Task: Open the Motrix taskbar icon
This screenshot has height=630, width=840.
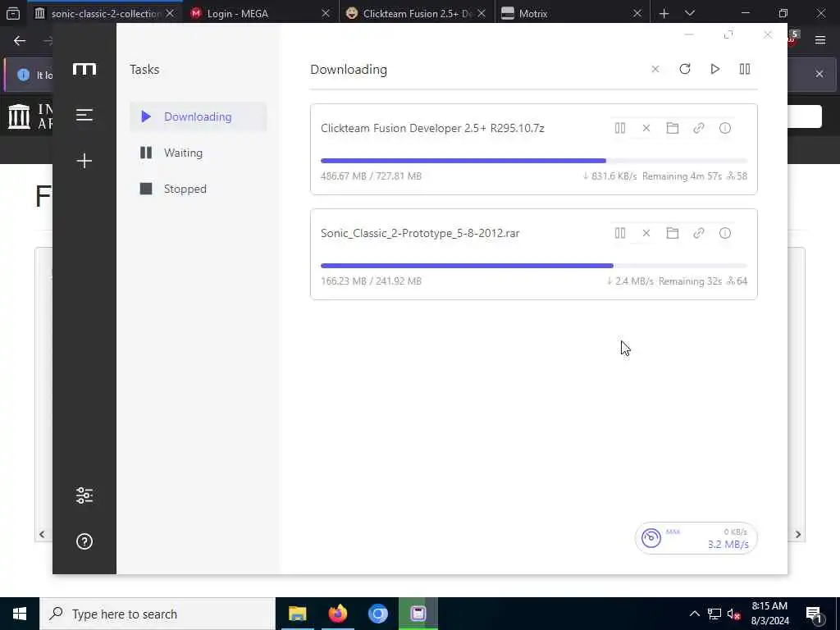Action: click(418, 614)
